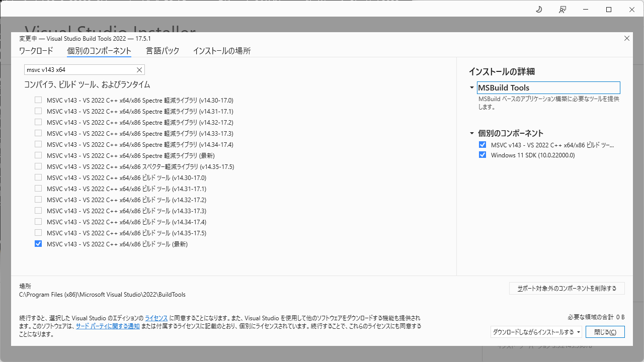This screenshot has height=362, width=644.
Task: Check Spectre 軽減ライブラリ (最新) checkbox
Action: [38, 155]
